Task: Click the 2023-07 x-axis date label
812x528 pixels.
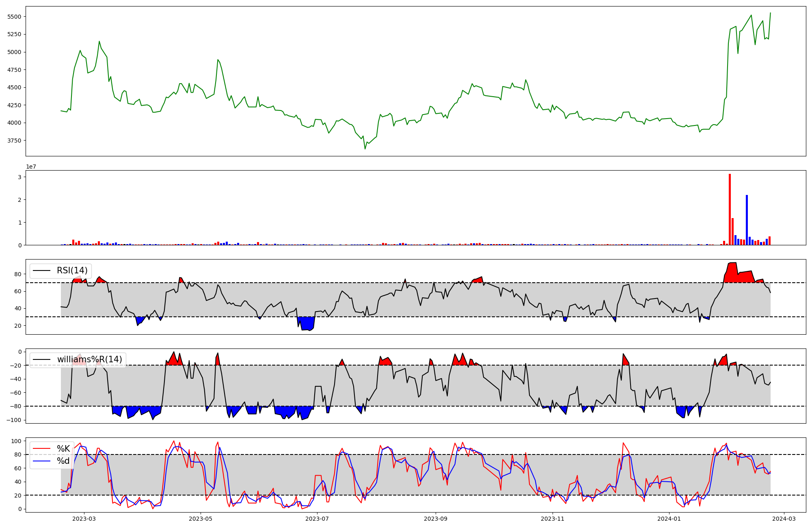Action: click(x=317, y=519)
